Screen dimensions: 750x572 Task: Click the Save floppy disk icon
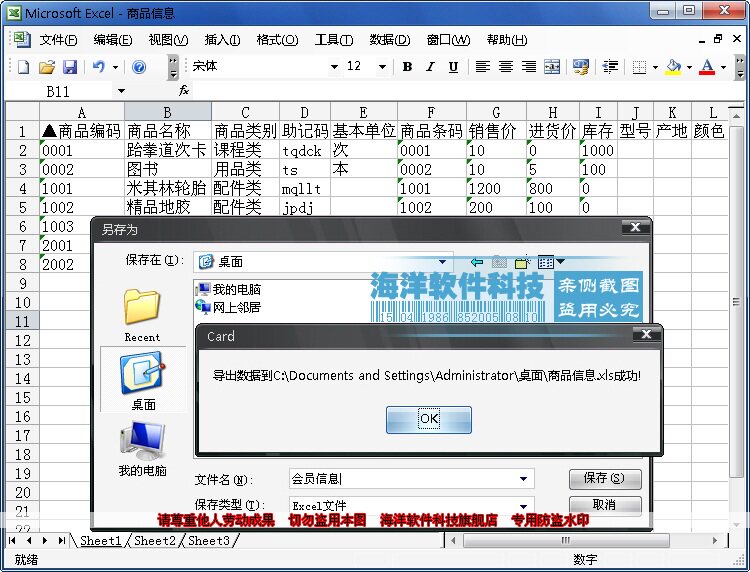coord(70,67)
